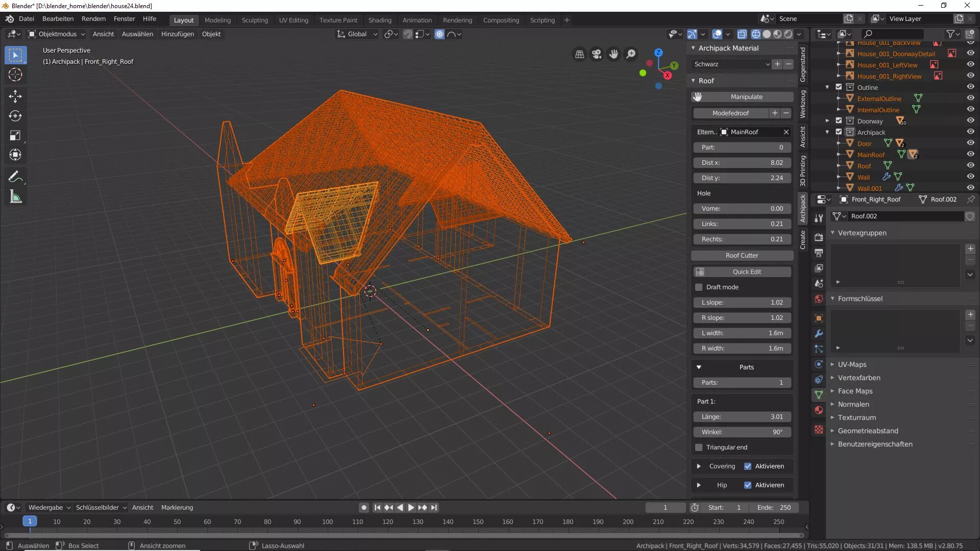Click the Roof Cutter button
Viewport: 980px width, 551px height.
coord(742,256)
